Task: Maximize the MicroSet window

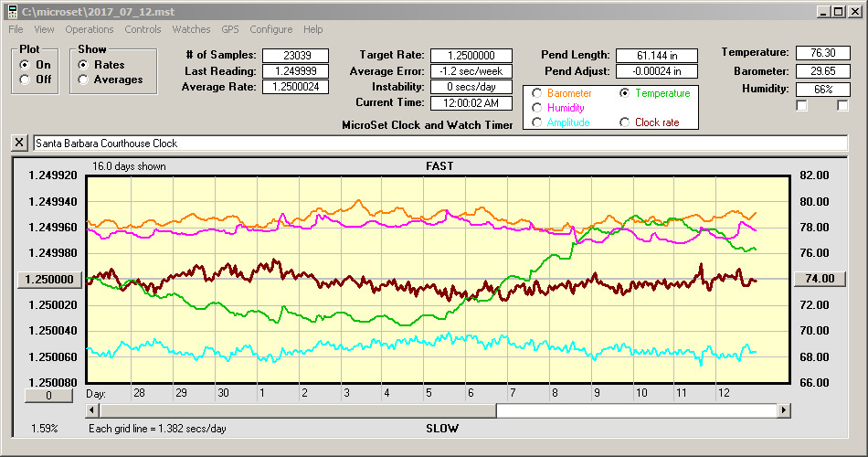Action: click(x=838, y=12)
